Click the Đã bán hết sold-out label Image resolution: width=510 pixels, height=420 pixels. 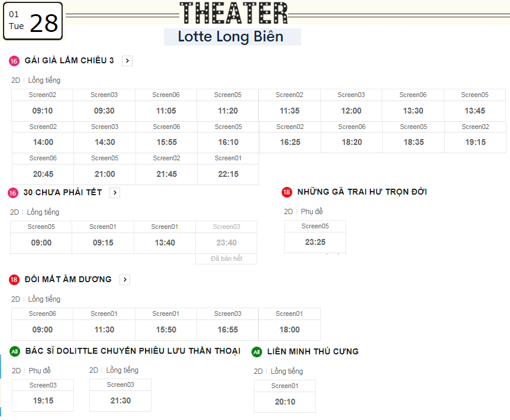pos(227,259)
